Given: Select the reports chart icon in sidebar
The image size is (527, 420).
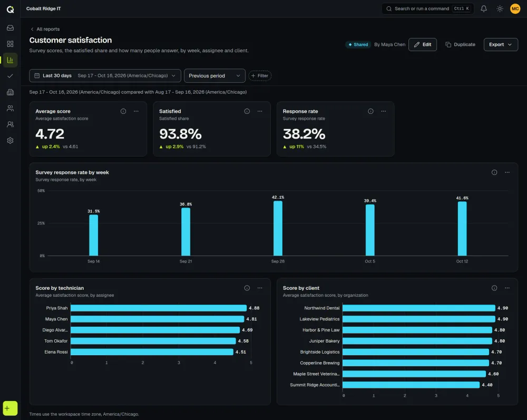Looking at the screenshot, I should 10,60.
